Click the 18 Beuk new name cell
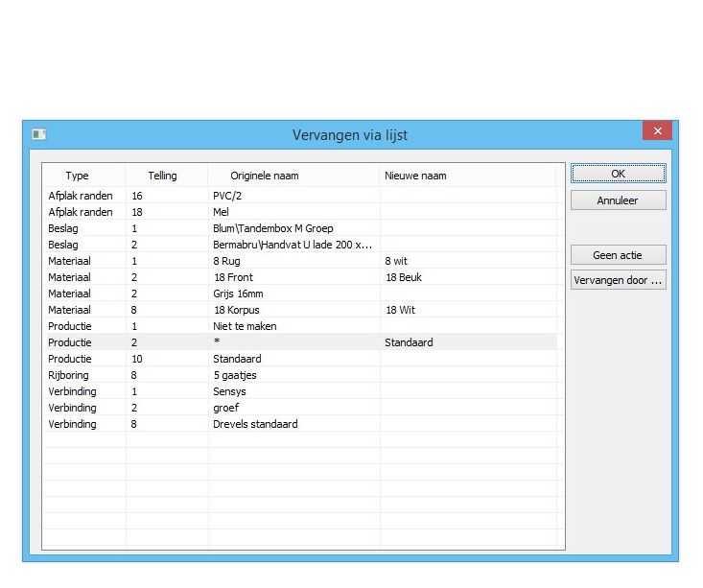The width and height of the screenshot is (703, 588). 403,277
